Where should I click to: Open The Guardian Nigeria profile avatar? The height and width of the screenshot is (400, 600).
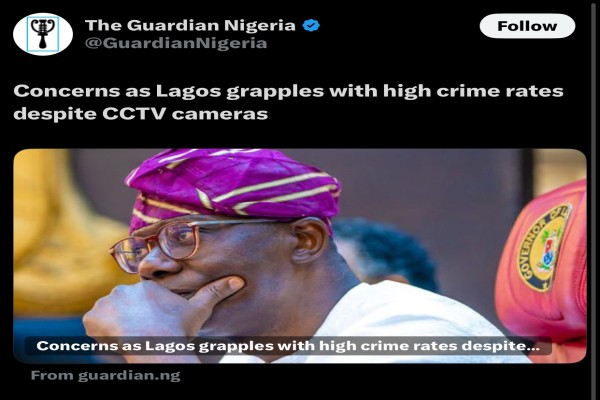click(43, 34)
